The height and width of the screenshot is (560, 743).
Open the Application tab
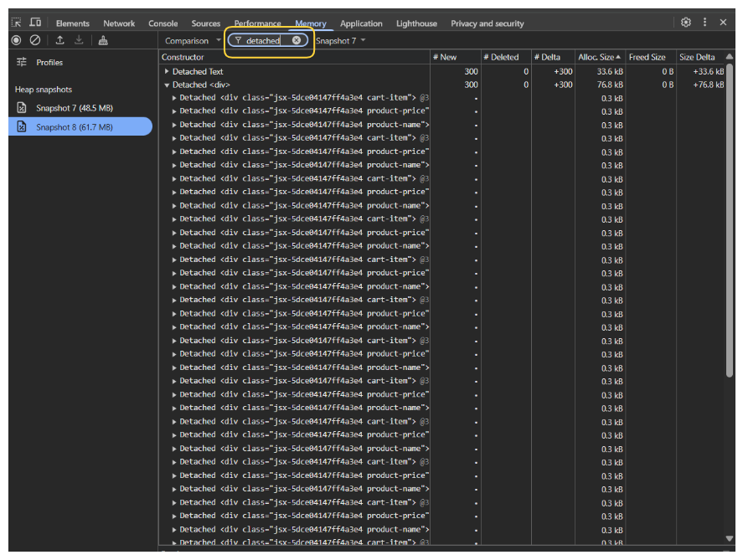tap(361, 23)
